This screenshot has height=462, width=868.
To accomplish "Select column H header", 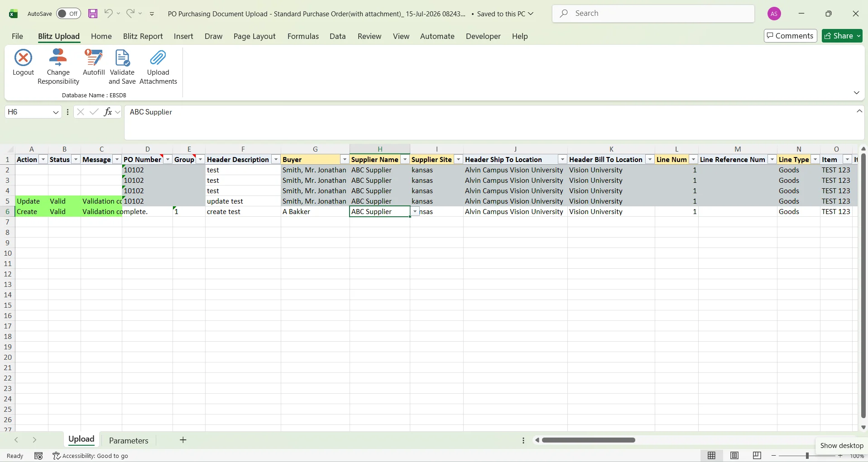I will [x=380, y=149].
